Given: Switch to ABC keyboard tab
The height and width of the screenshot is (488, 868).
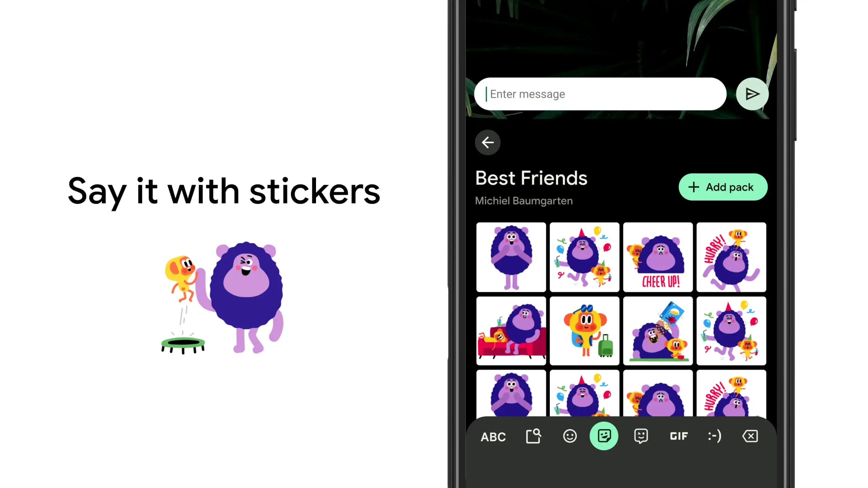Looking at the screenshot, I should click(492, 436).
